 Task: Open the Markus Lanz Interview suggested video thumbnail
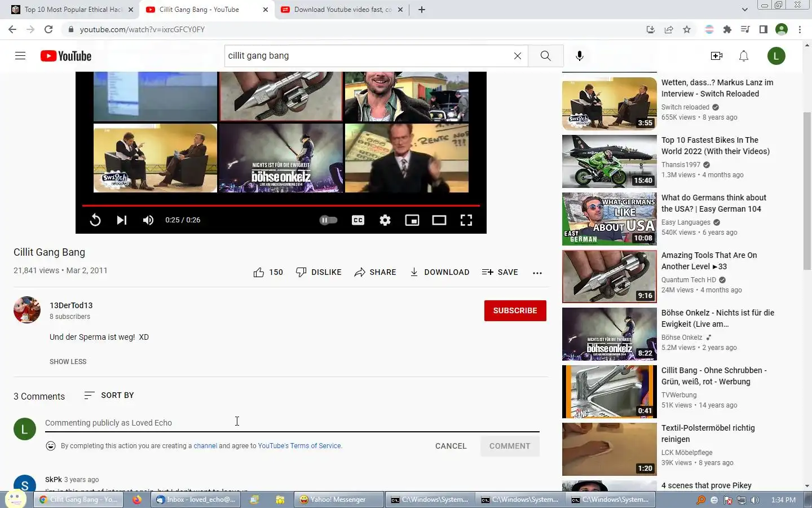point(610,104)
